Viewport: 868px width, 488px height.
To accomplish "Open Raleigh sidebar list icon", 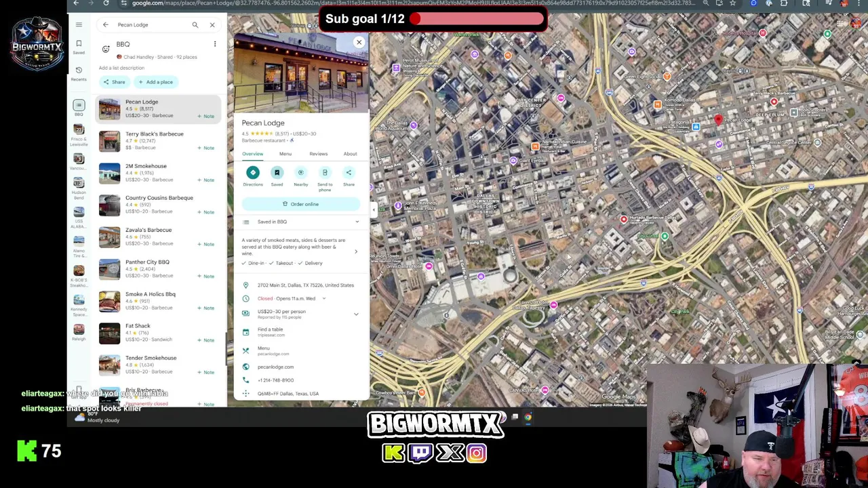I will (79, 331).
